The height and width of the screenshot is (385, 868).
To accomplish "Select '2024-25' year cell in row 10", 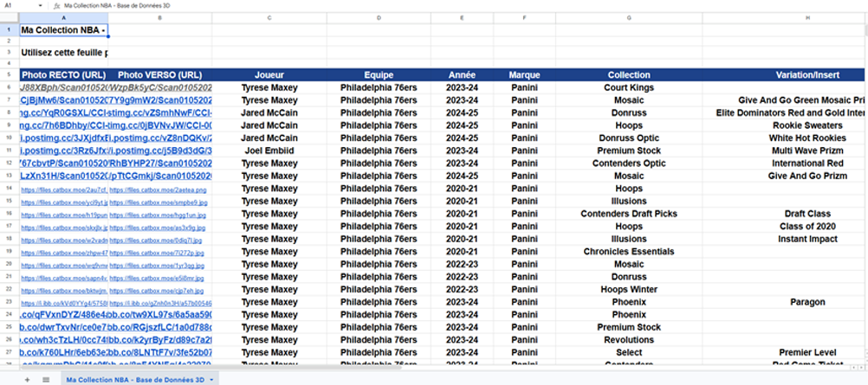I will [x=463, y=138].
